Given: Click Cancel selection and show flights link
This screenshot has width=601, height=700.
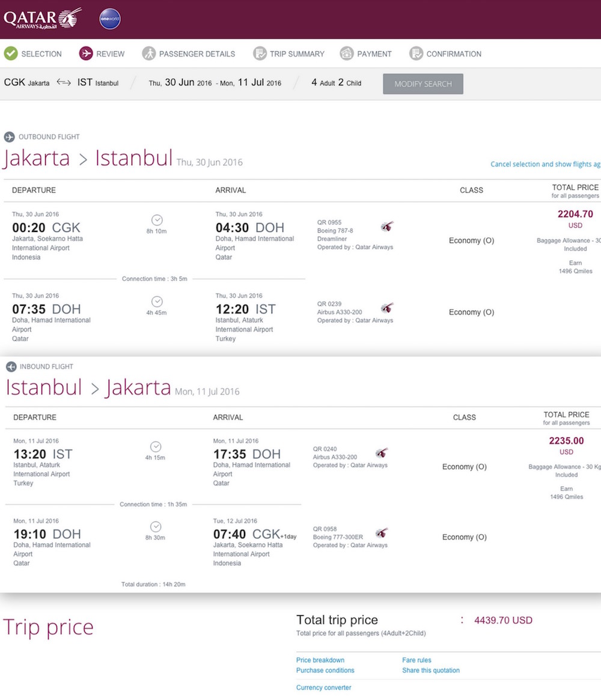Looking at the screenshot, I should tap(545, 164).
